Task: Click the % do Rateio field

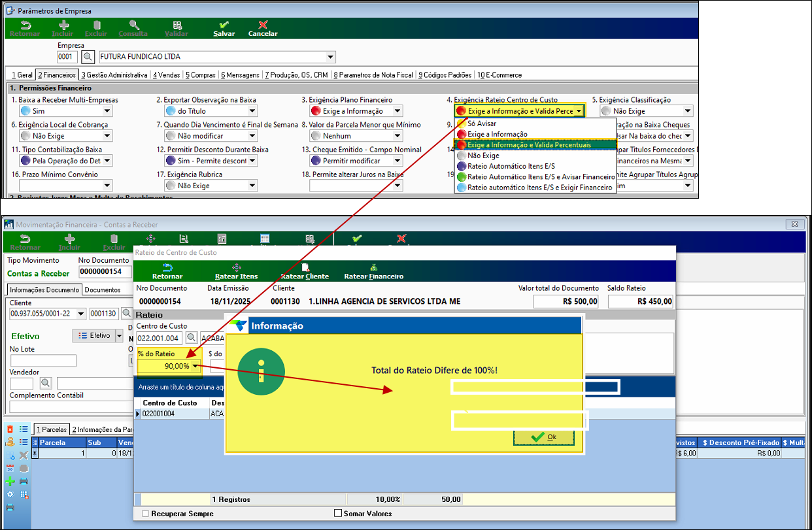Action: click(164, 366)
